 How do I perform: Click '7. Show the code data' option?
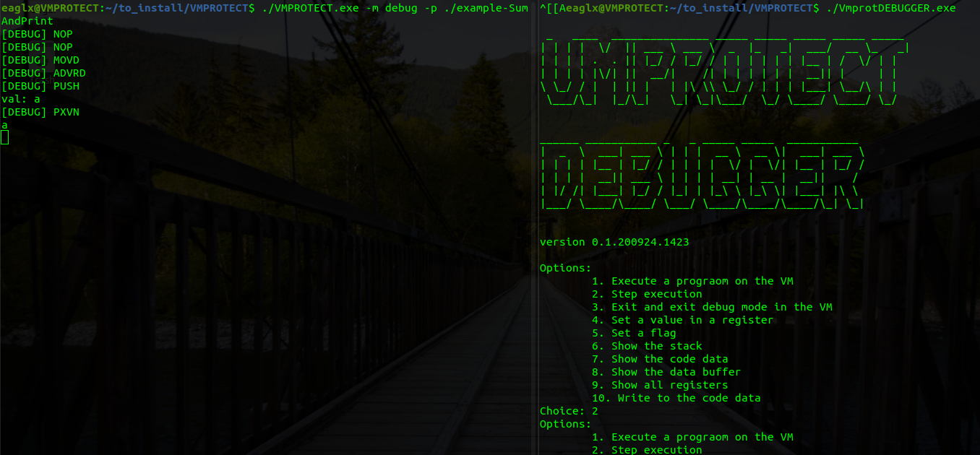[660, 359]
